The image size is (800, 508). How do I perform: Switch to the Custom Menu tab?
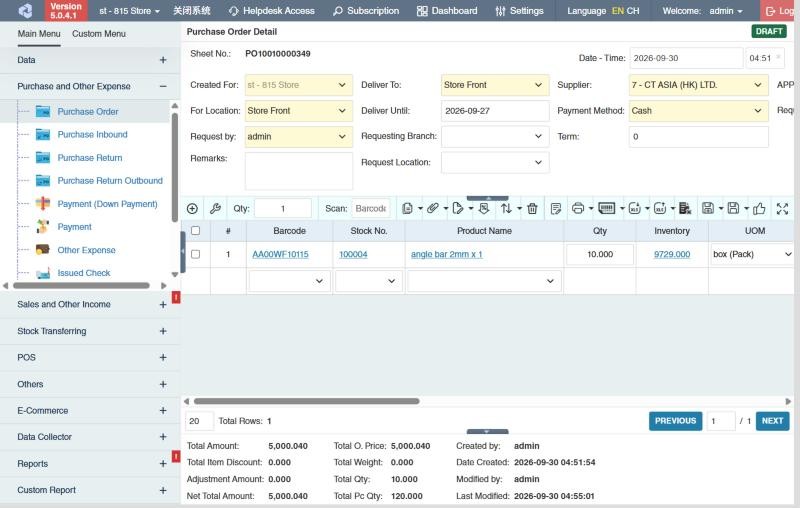pos(99,34)
